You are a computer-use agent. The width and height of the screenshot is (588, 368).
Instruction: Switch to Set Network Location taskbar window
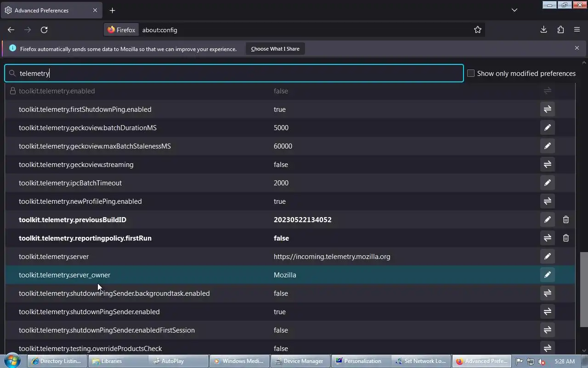tap(421, 361)
